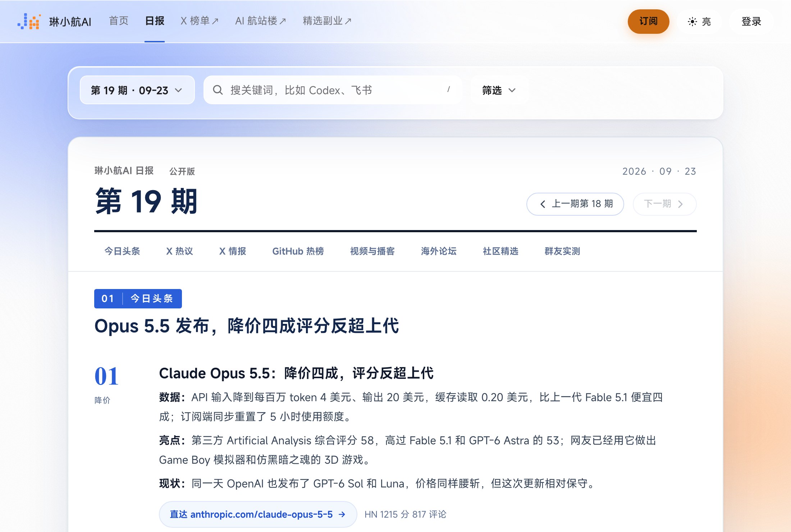This screenshot has height=532, width=791.
Task: Open the X 榜单 external link
Action: point(200,21)
